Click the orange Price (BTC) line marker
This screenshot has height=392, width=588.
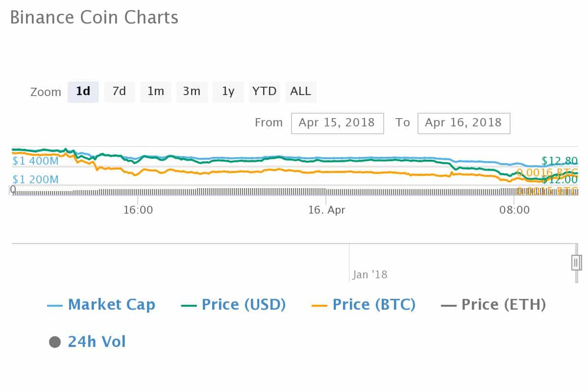319,306
